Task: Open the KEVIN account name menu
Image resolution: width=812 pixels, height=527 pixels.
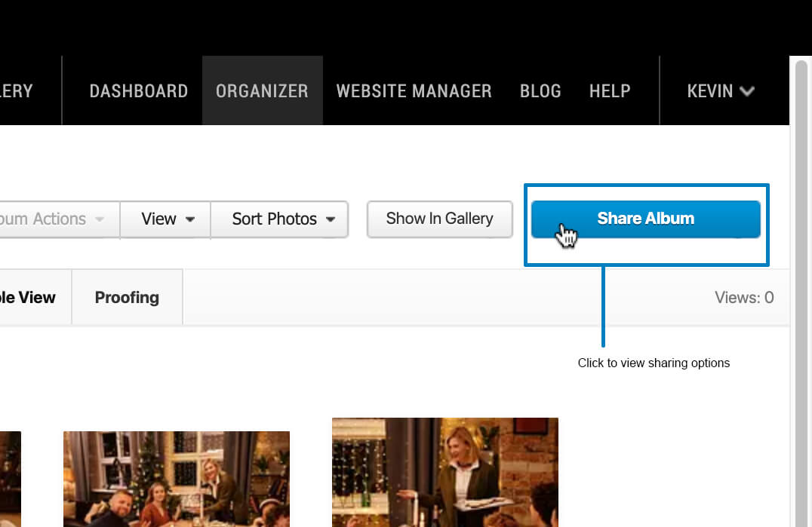Action: 709,91
